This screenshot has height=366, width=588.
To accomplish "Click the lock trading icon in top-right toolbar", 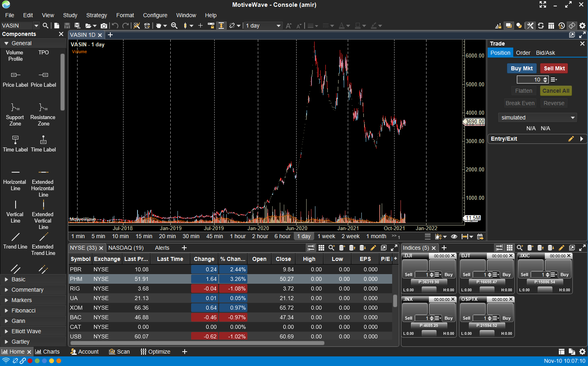I will coord(498,26).
